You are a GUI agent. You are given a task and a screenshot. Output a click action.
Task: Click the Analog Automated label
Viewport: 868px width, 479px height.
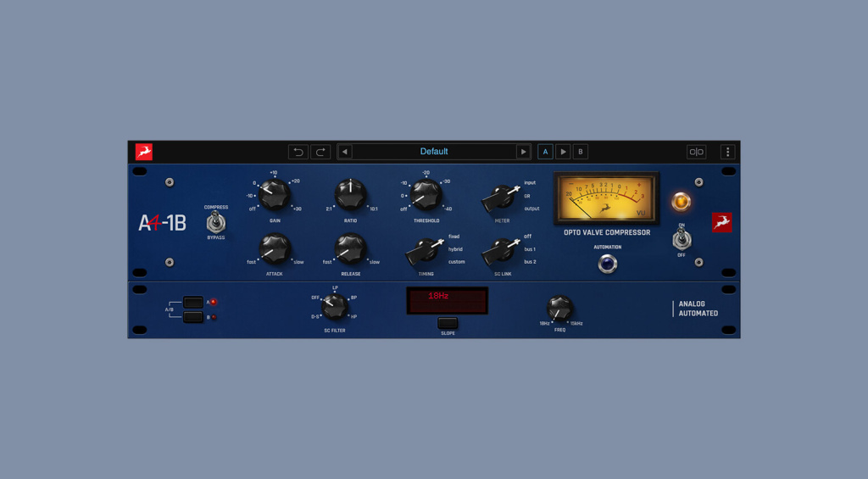click(x=698, y=309)
